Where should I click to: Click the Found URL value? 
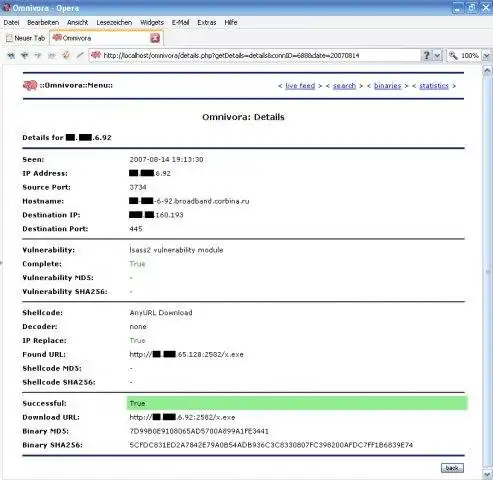[x=186, y=354]
